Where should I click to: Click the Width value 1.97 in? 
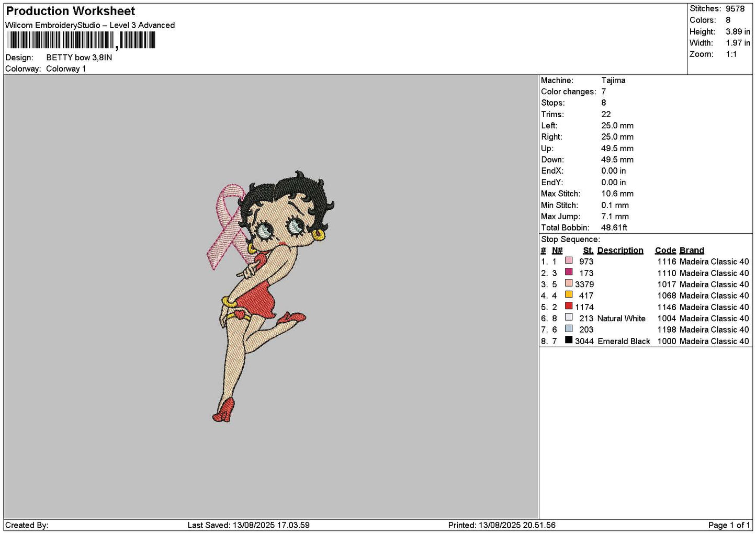point(738,43)
